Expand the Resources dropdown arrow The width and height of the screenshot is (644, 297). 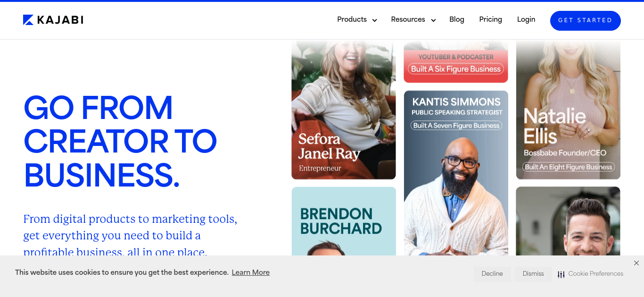(x=433, y=20)
